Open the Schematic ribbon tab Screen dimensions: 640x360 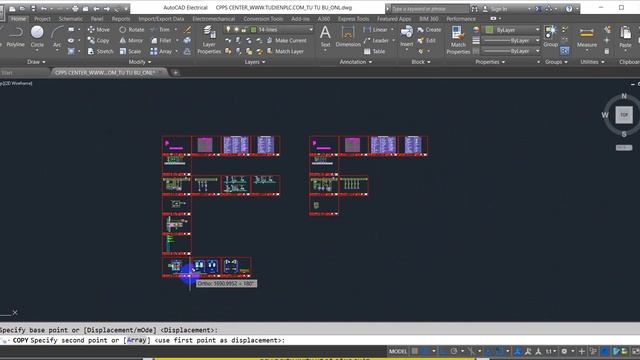tap(71, 19)
